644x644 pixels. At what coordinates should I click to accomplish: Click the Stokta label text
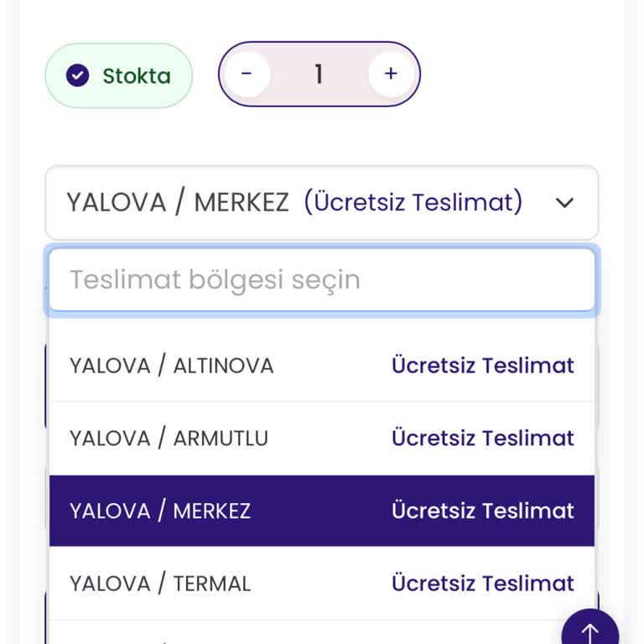coord(137,75)
